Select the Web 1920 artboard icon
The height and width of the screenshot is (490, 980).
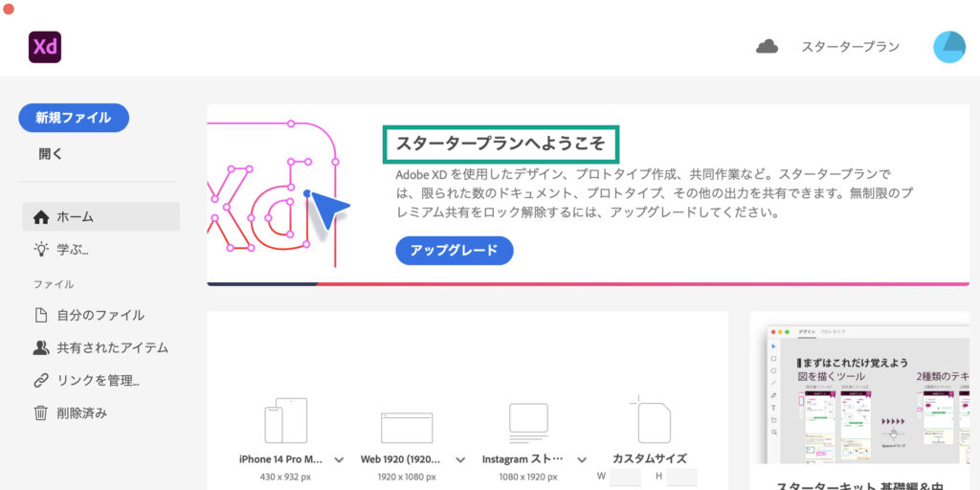pyautogui.click(x=407, y=428)
